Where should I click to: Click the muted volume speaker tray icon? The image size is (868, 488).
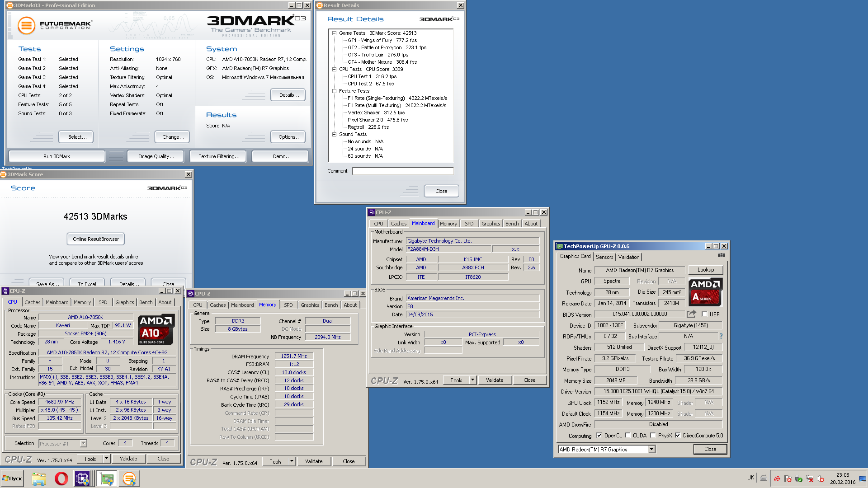pyautogui.click(x=821, y=479)
